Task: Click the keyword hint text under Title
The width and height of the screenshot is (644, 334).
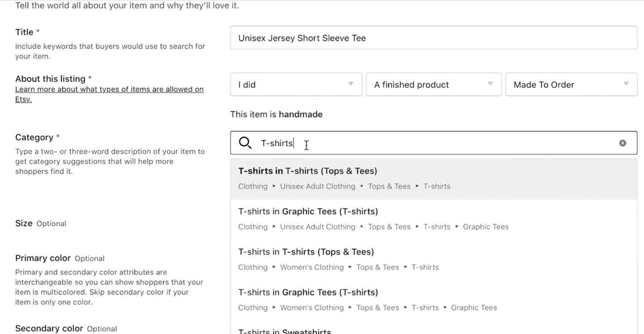Action: (110, 51)
